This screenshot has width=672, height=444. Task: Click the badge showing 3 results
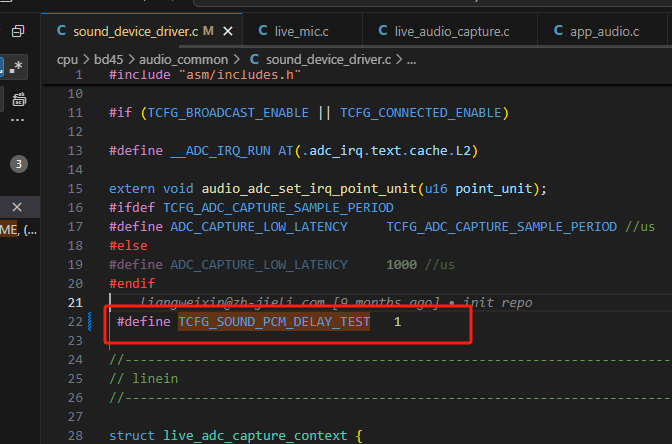point(19,164)
